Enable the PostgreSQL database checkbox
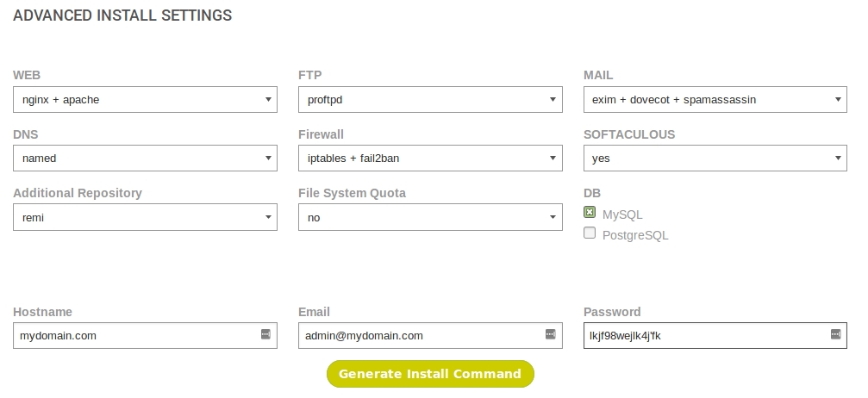 (x=590, y=233)
